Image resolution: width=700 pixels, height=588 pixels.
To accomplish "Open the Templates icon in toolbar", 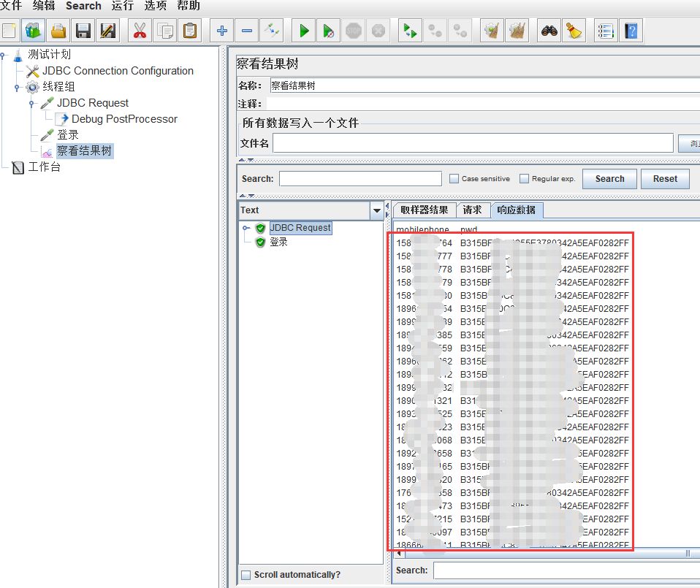I will pos(33,31).
